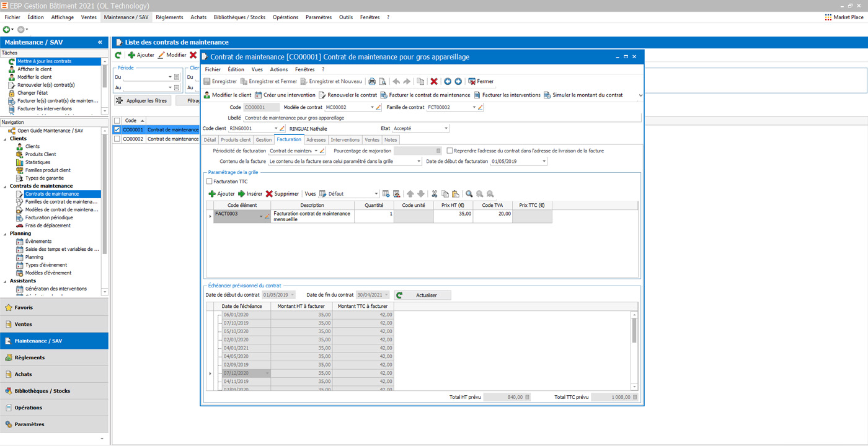The height and width of the screenshot is (446, 868).
Task: Click the duplicate (copy) icon in contract toolbar
Action: [420, 82]
